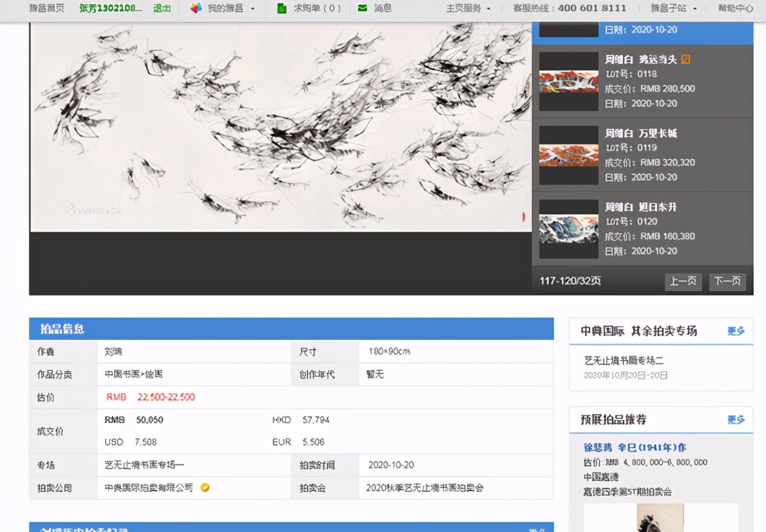This screenshot has height=532, width=766.
Task: Click the customer hotline 400 601 8111
Action: [592, 9]
